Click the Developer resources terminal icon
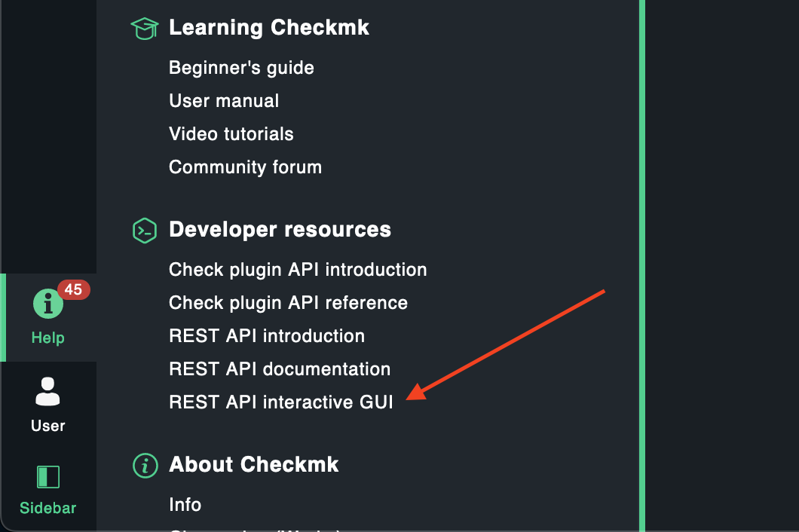 [x=144, y=230]
